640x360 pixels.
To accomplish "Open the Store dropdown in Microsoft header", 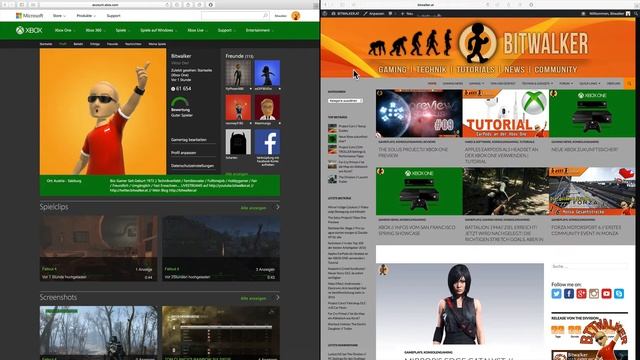I will (59, 16).
